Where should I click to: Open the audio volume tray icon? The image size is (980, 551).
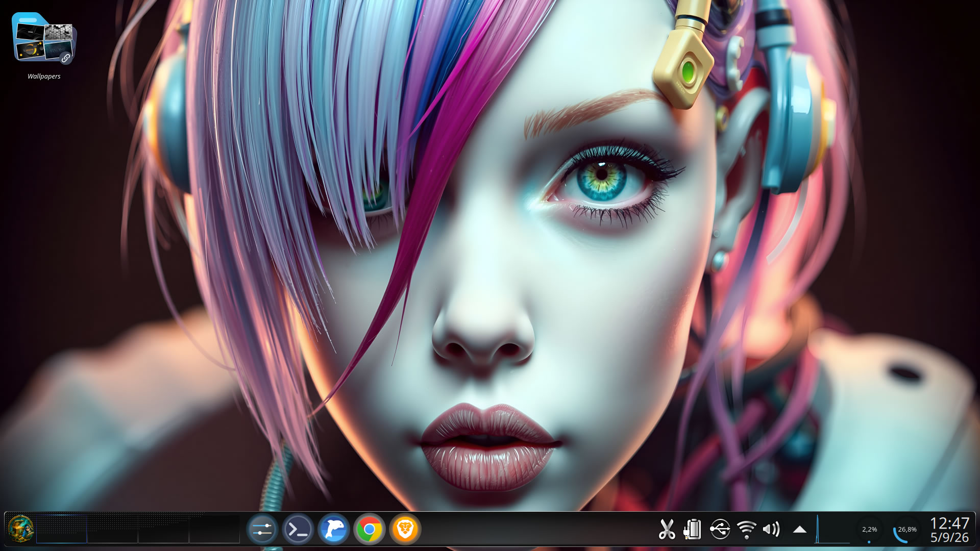(x=772, y=529)
